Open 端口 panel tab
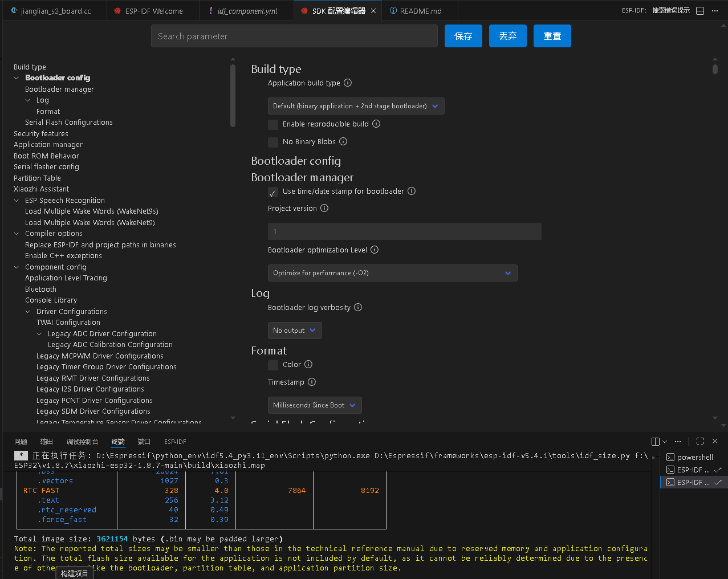 [x=144, y=442]
